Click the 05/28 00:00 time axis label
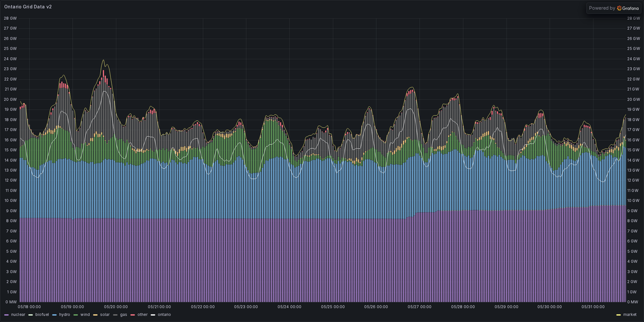Viewport: 644px width, 322px height. tap(463, 307)
